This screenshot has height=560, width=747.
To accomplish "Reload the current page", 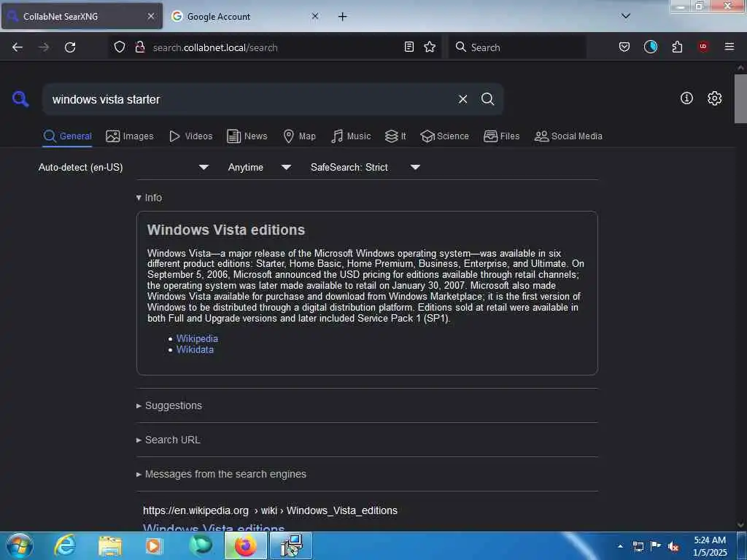I will [70, 47].
